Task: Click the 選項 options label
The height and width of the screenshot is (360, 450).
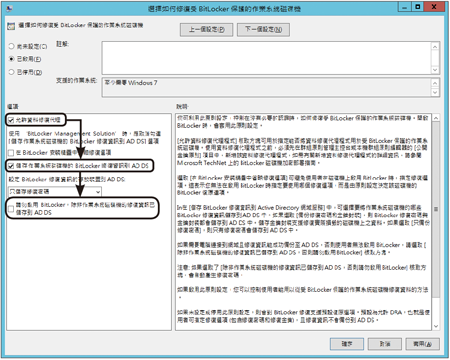Action: click(13, 107)
